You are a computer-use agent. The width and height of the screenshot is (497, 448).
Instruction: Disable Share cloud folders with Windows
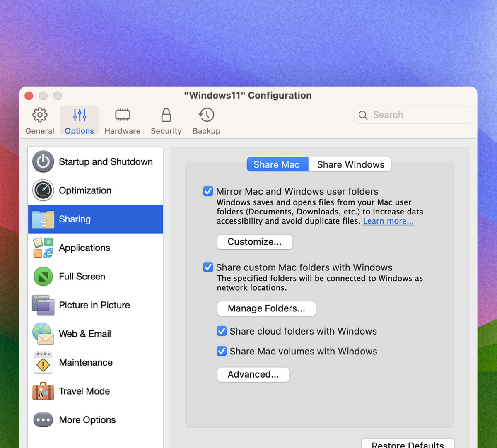(222, 331)
